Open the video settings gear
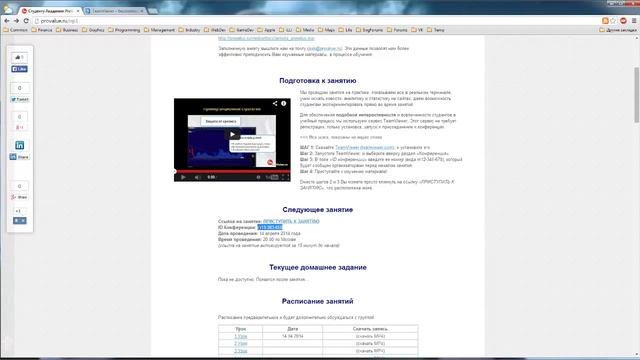The image size is (640, 360). coord(258,177)
